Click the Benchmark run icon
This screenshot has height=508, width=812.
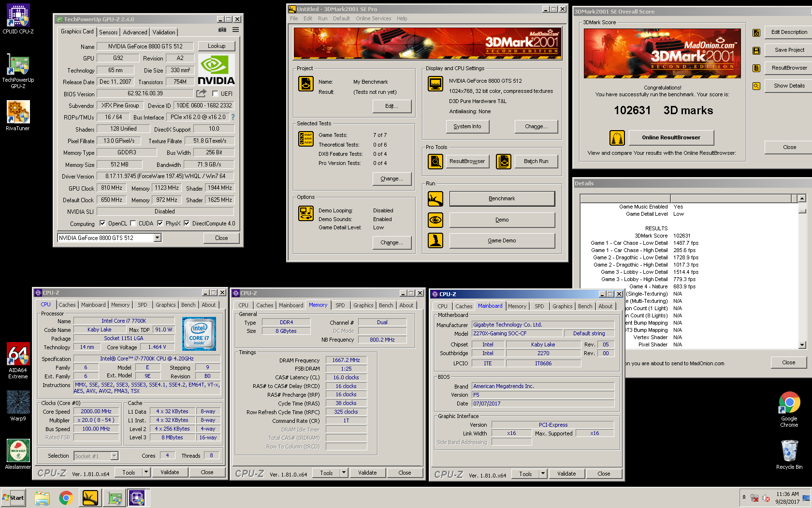(435, 198)
